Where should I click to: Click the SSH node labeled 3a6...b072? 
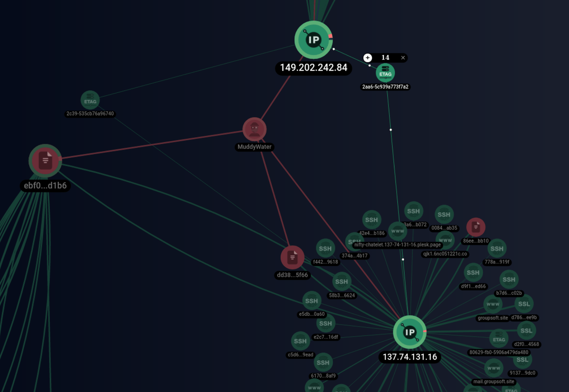pyautogui.click(x=413, y=211)
